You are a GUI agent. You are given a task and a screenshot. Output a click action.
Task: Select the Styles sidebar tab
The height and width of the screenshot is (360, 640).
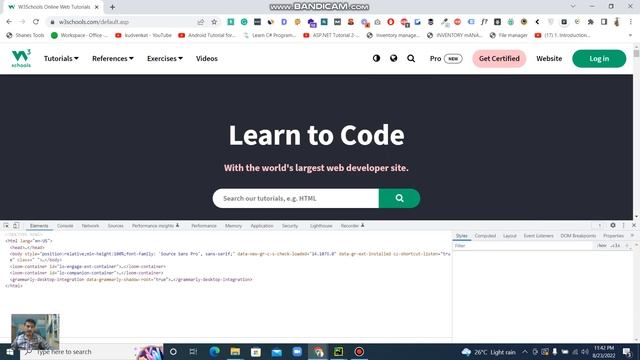(x=462, y=236)
